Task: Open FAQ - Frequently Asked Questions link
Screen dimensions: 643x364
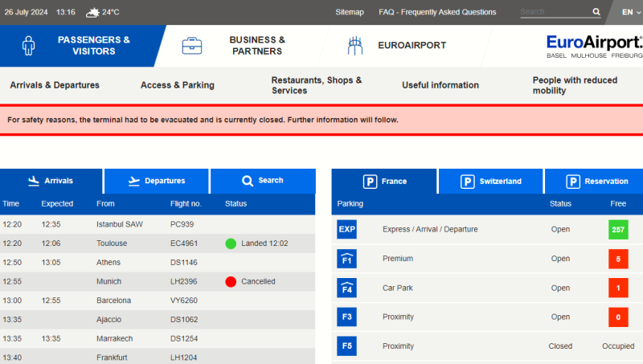Action: coord(437,12)
